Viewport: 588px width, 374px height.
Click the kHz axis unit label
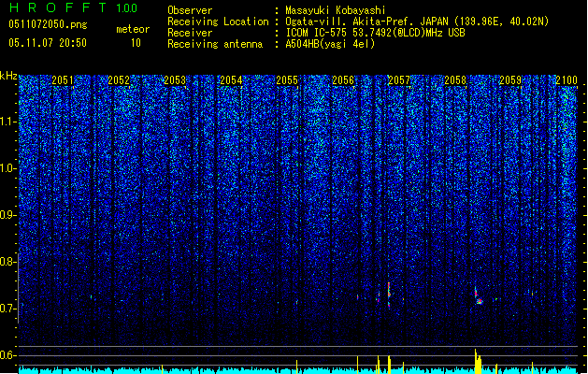[8, 76]
